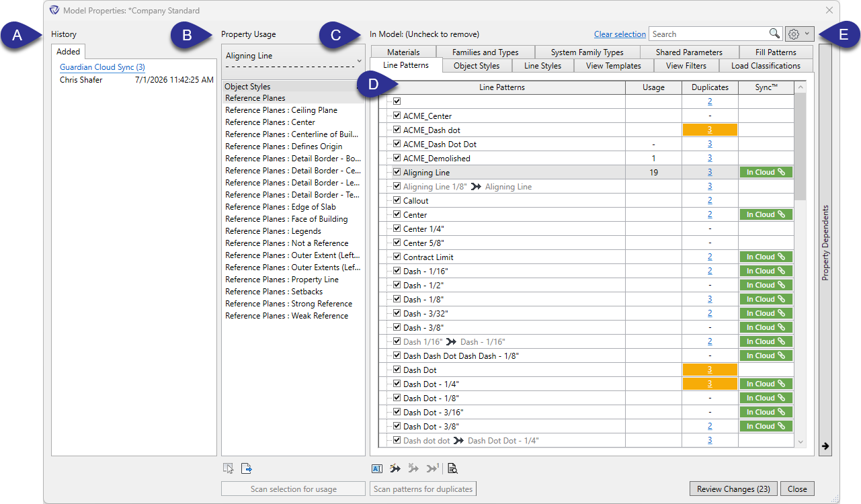Uncheck the Aligning Line checkbox
861x504 pixels.
point(397,172)
